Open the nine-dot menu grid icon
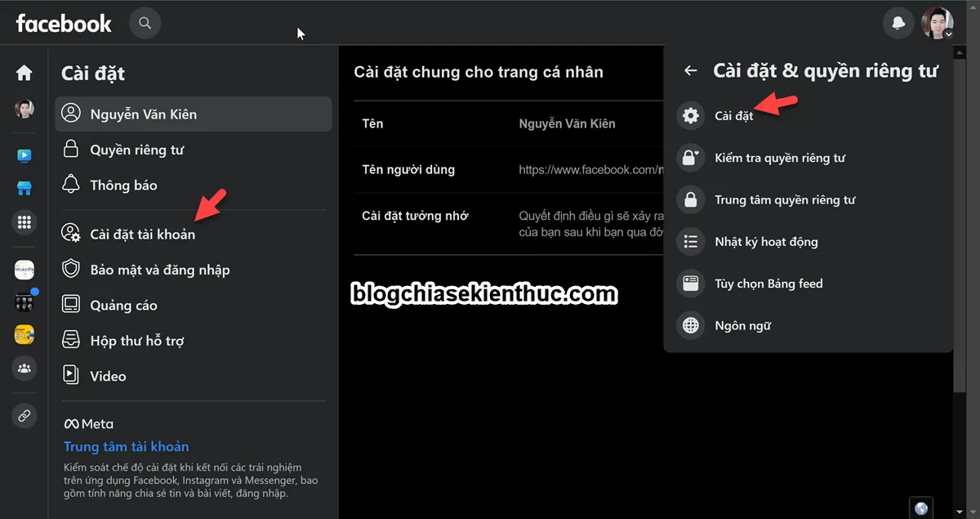 pos(24,222)
